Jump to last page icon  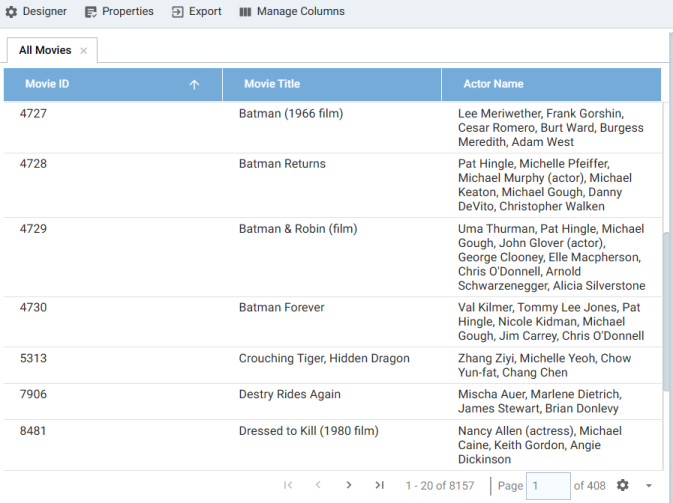point(379,485)
